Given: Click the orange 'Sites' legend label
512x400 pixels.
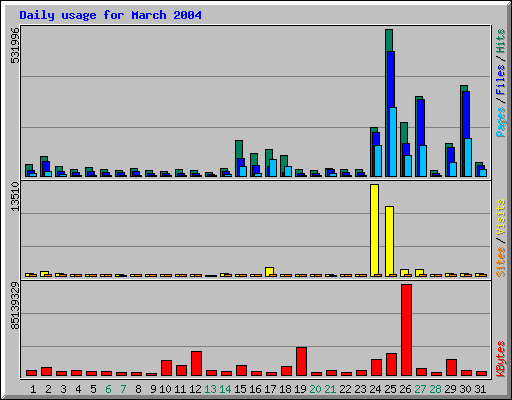Looking at the screenshot, I should tap(501, 262).
